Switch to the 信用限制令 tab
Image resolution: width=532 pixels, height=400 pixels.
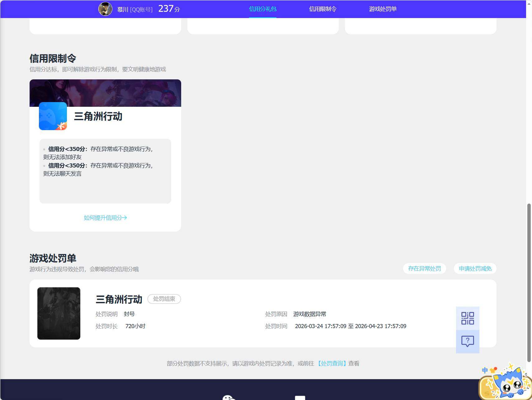click(x=323, y=9)
